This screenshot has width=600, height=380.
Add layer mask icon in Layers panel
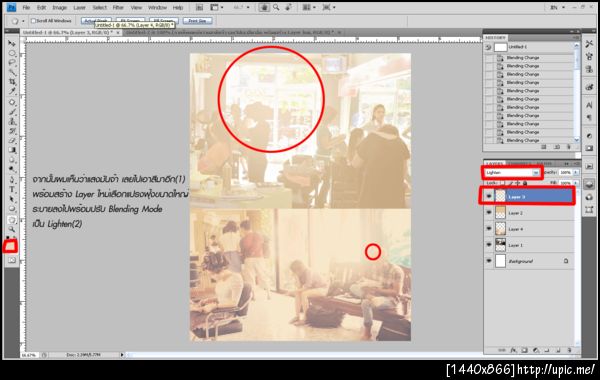[525, 350]
